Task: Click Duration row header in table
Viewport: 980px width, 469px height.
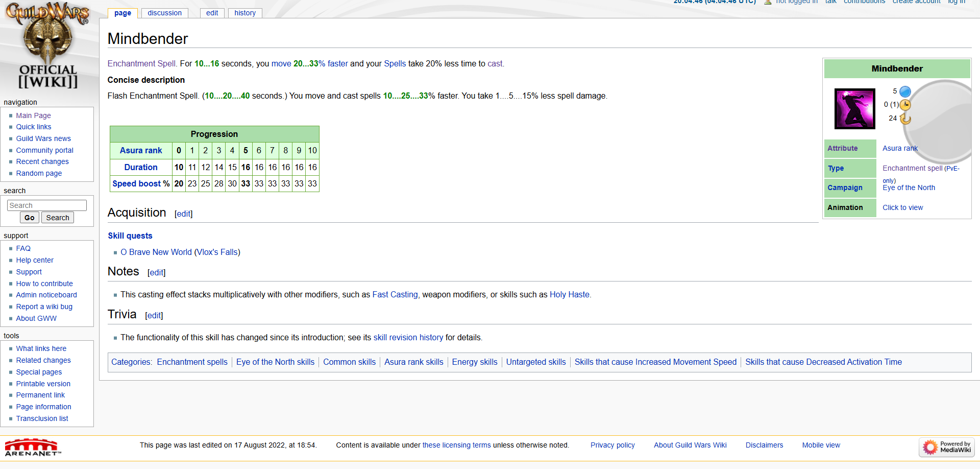Action: coord(141,167)
